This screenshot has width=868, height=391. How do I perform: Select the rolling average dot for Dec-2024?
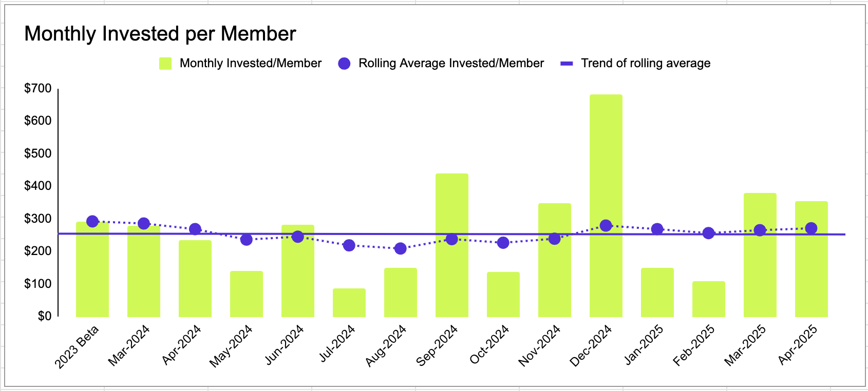(x=606, y=225)
